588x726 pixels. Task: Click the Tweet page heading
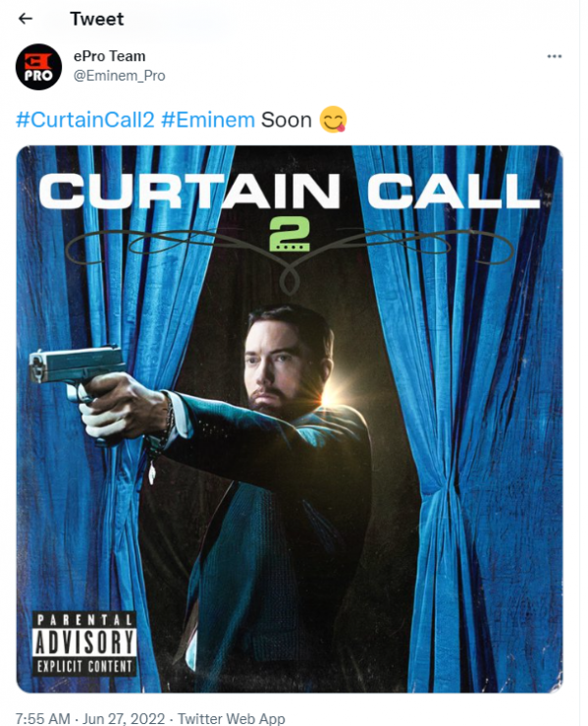97,19
